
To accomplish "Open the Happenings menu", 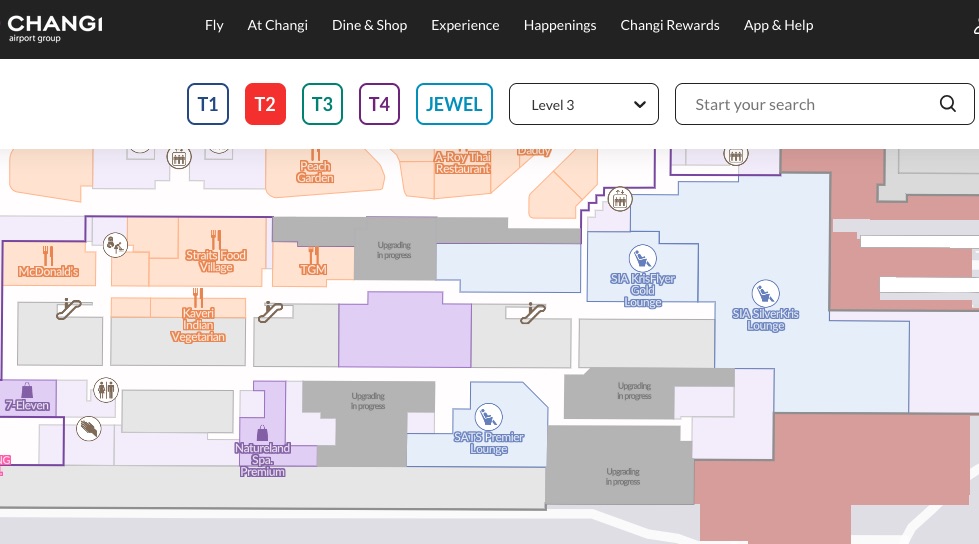I will point(560,26).
